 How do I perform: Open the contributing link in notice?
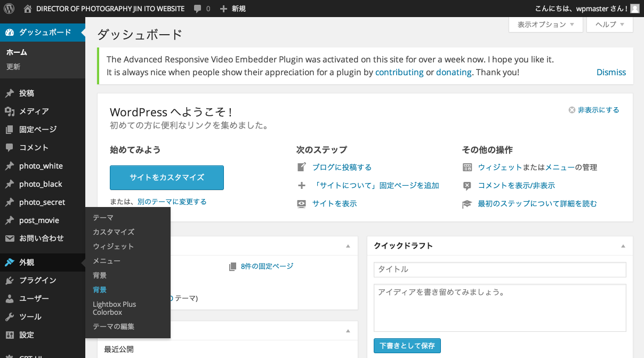(399, 72)
